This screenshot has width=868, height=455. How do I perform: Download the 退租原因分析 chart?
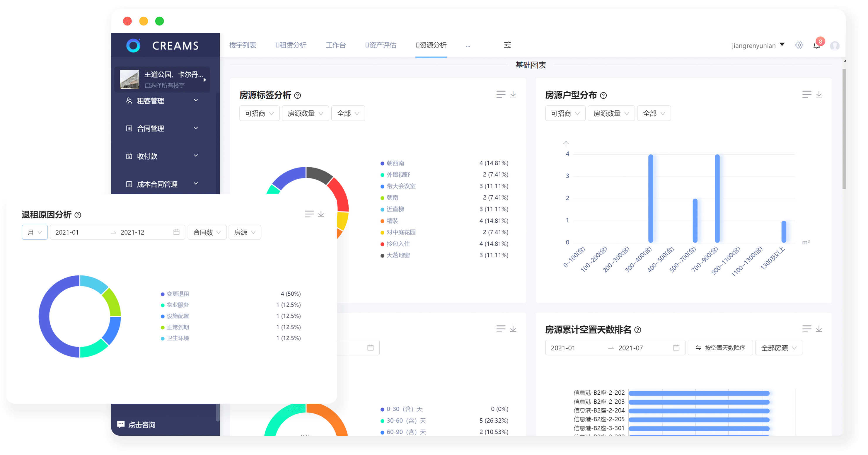321,214
